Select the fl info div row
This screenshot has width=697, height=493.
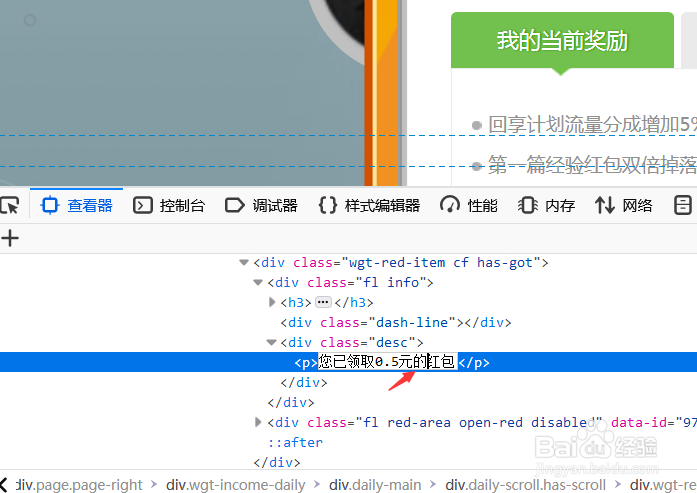(350, 282)
